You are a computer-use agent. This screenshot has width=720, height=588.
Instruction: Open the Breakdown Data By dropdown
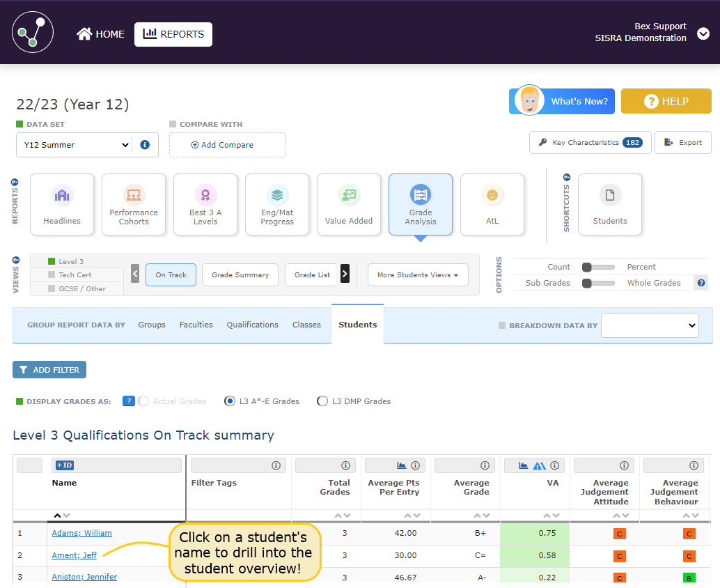pyautogui.click(x=650, y=325)
